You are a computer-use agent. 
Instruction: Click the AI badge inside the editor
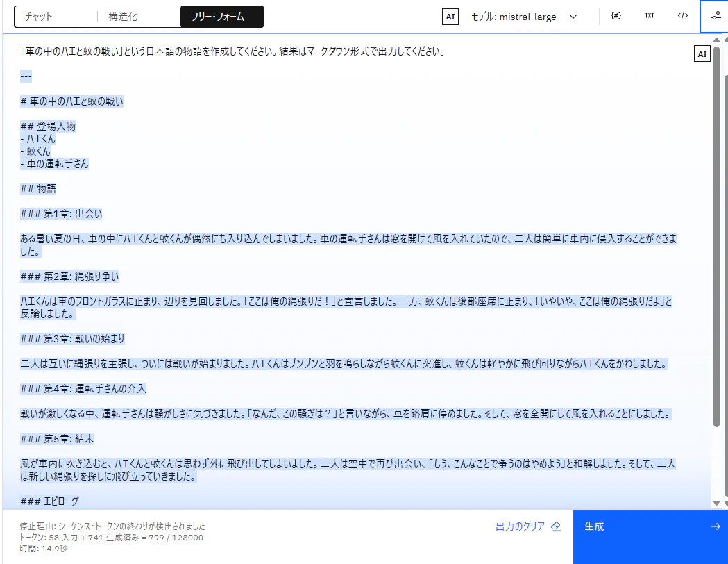702,54
